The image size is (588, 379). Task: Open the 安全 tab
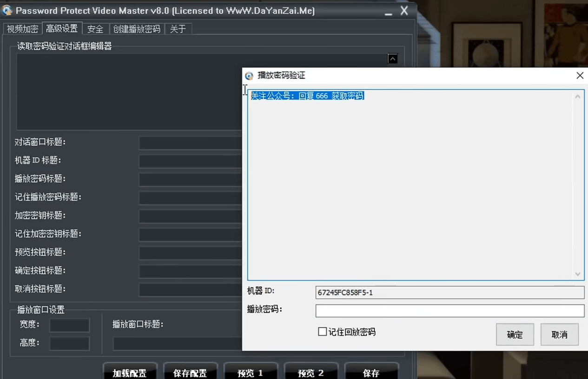coord(95,29)
